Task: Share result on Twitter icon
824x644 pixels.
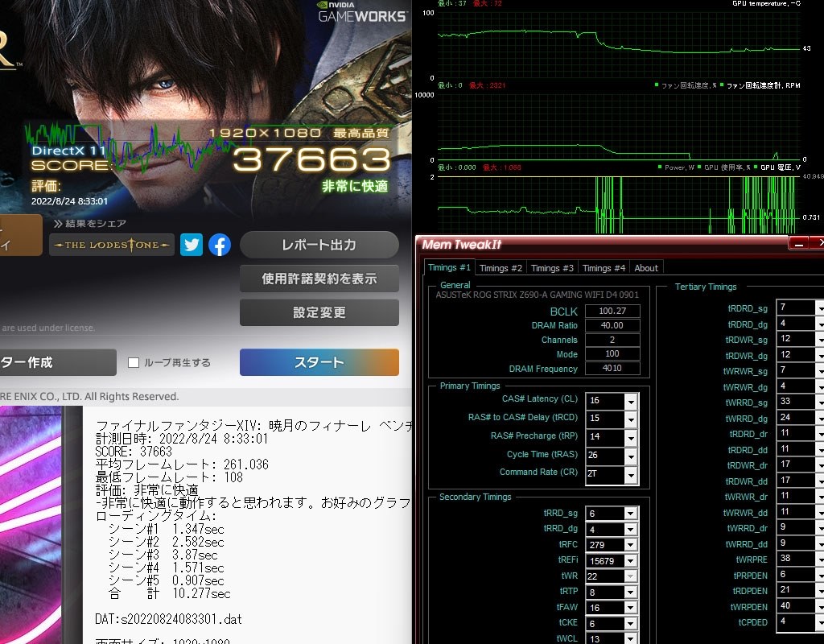Action: (x=192, y=245)
